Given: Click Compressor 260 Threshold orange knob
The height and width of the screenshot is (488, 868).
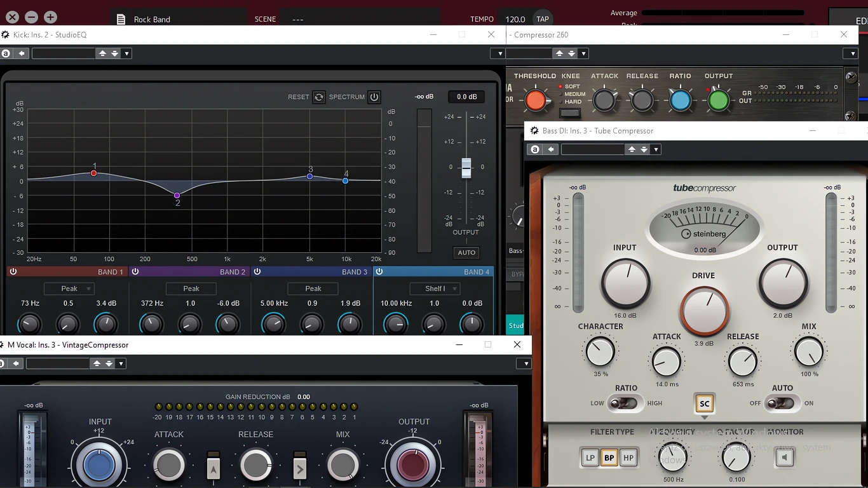Looking at the screenshot, I should (535, 100).
